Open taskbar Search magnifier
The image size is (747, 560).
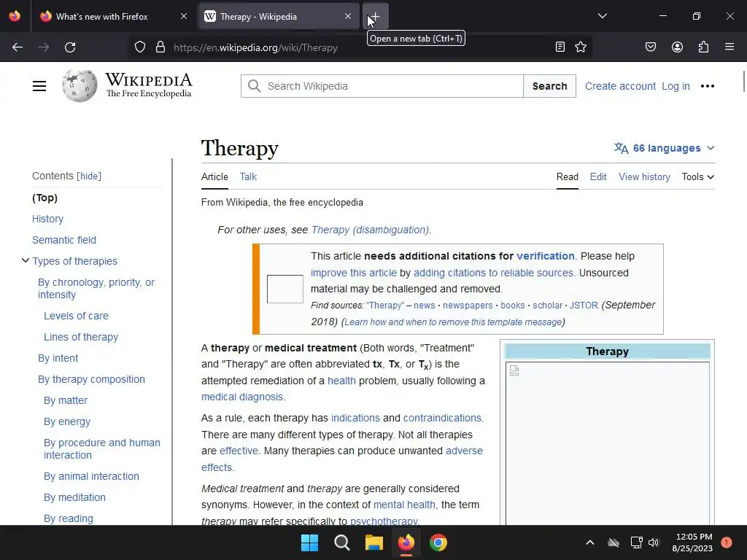coord(341,542)
